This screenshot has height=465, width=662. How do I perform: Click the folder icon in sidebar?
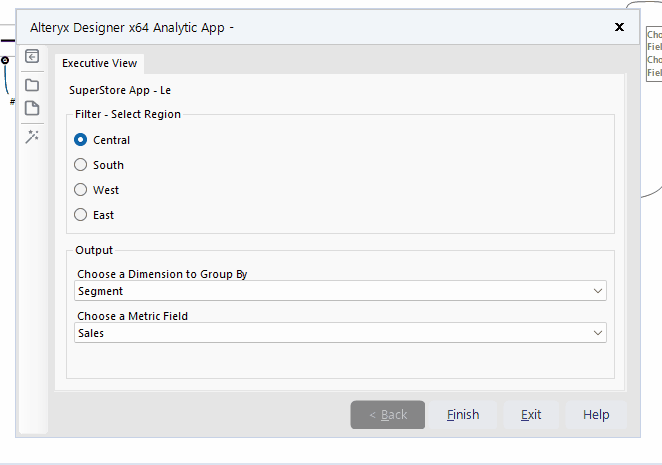coord(32,85)
